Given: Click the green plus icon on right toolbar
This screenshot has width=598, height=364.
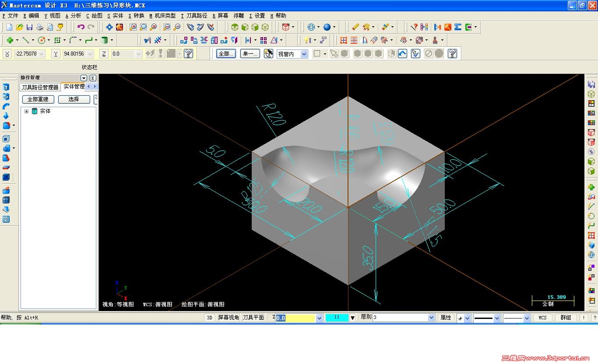Looking at the screenshot, I should pos(591,187).
